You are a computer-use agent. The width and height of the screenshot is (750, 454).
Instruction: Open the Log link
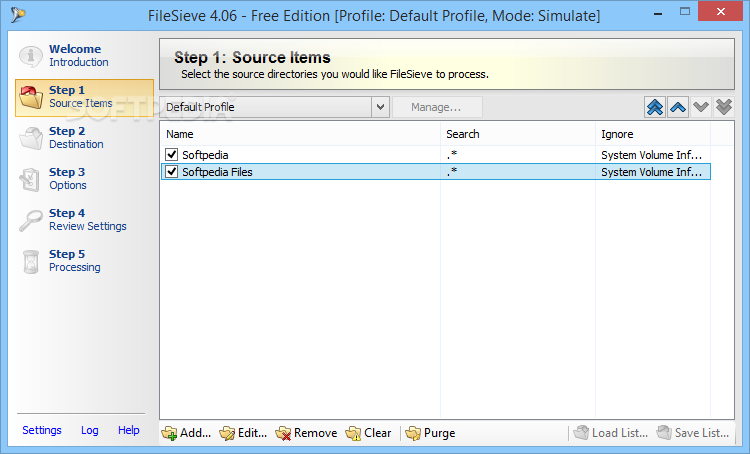90,430
